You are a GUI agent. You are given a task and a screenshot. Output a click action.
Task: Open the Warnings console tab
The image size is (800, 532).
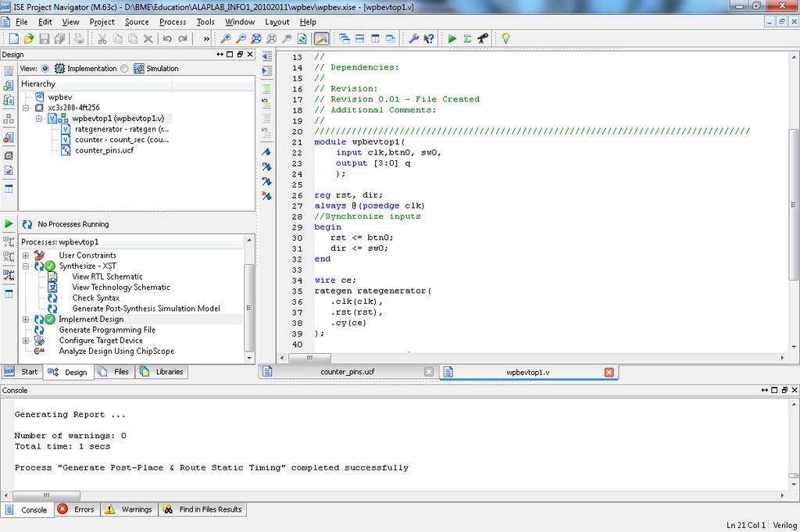(x=129, y=509)
